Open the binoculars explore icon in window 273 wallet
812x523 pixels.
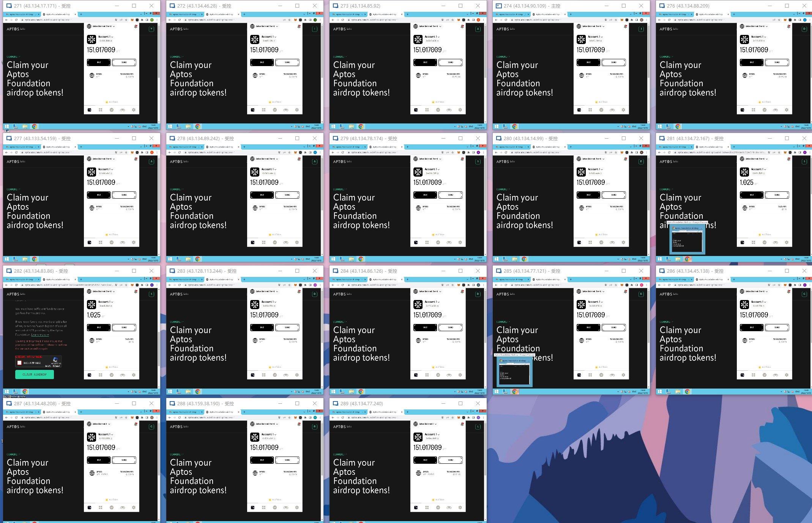tap(449, 110)
